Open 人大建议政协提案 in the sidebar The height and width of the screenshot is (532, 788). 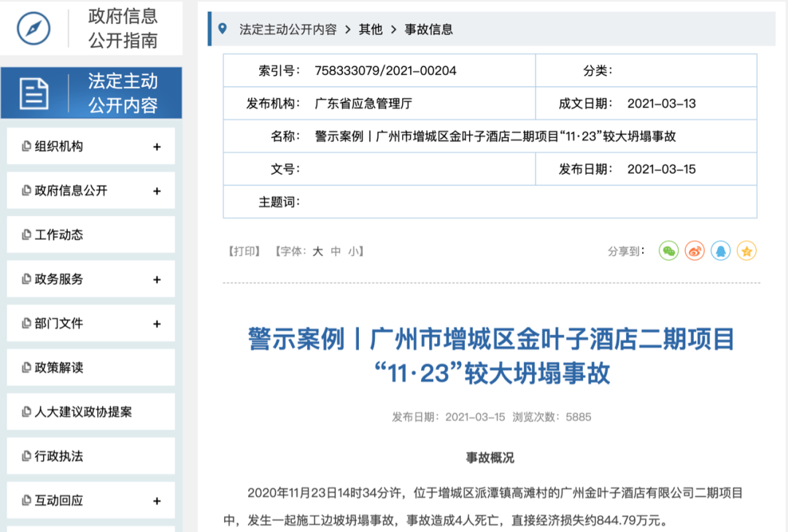coord(91,412)
